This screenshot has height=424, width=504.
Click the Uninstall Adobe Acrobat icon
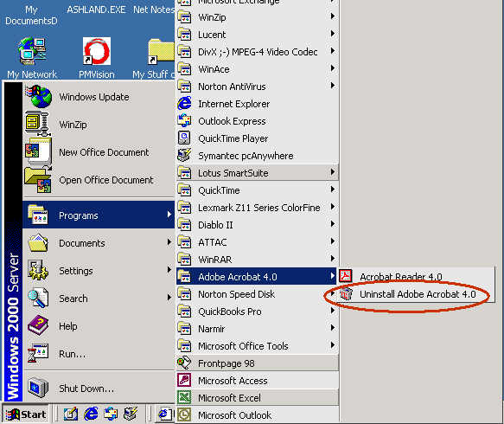coord(346,294)
